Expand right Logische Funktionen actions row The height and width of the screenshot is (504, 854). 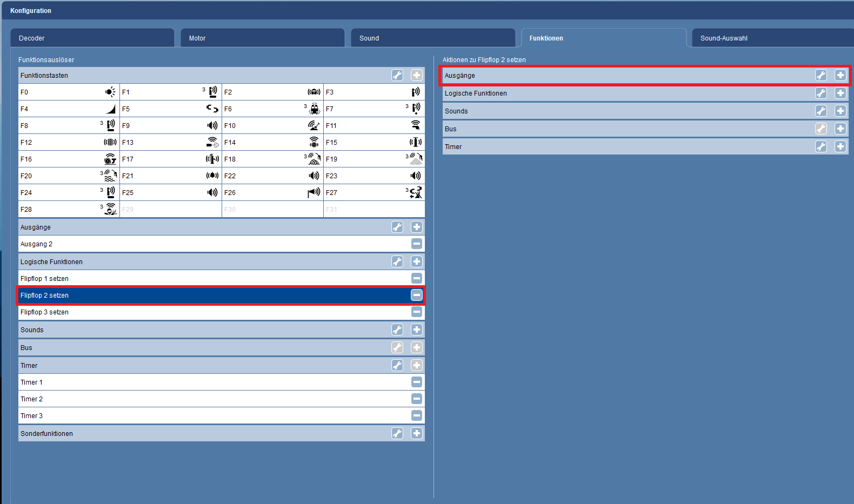[622, 93]
